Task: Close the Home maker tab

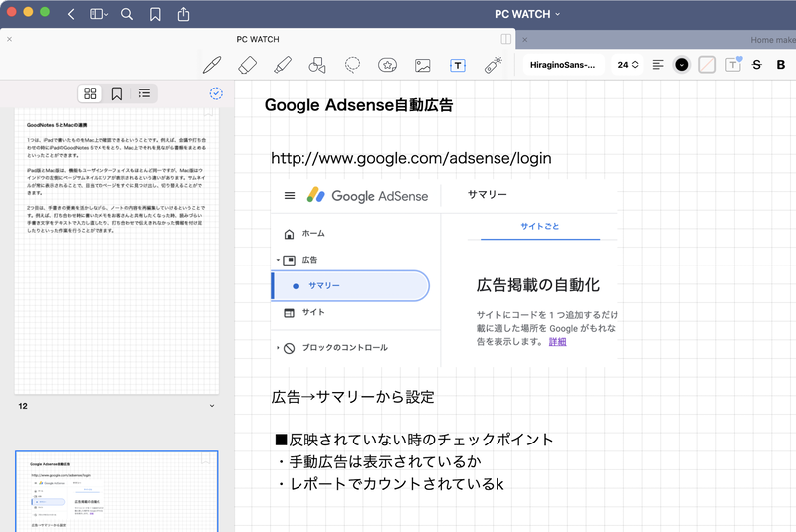Action: pos(525,39)
